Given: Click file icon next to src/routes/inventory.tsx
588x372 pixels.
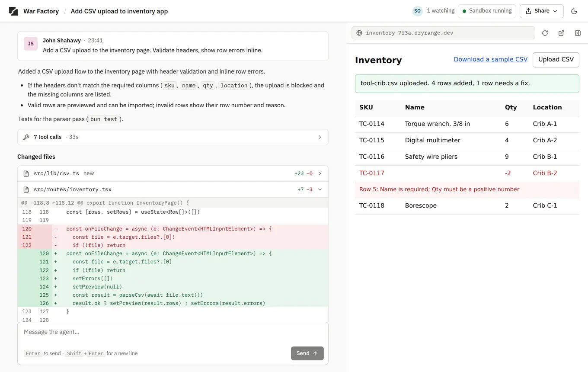Looking at the screenshot, I should pyautogui.click(x=26, y=189).
